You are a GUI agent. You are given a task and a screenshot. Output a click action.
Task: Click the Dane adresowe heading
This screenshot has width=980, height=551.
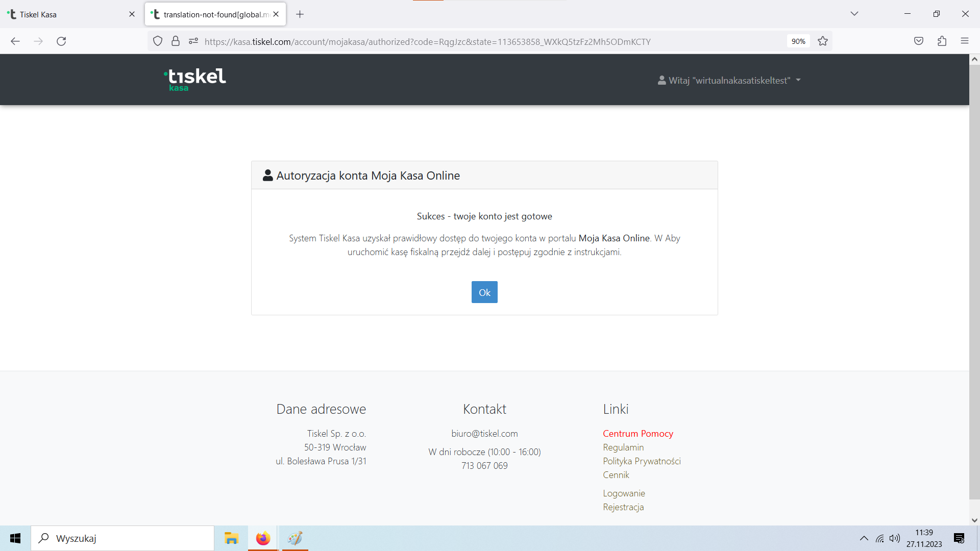click(321, 409)
